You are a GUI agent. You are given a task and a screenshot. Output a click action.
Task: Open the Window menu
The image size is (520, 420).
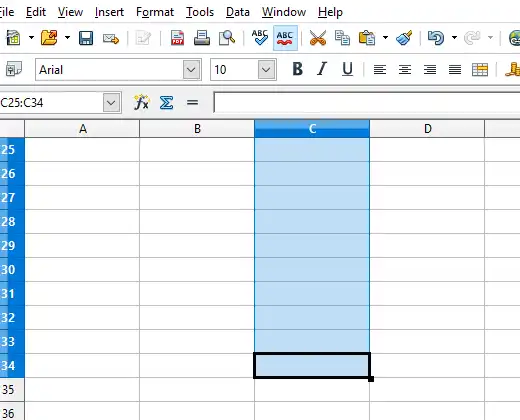click(284, 12)
